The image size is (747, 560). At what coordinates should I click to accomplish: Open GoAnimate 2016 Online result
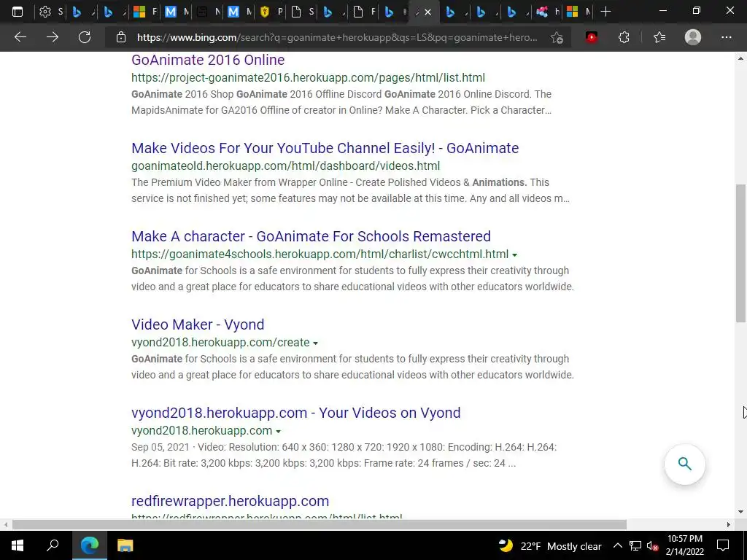pos(208,60)
